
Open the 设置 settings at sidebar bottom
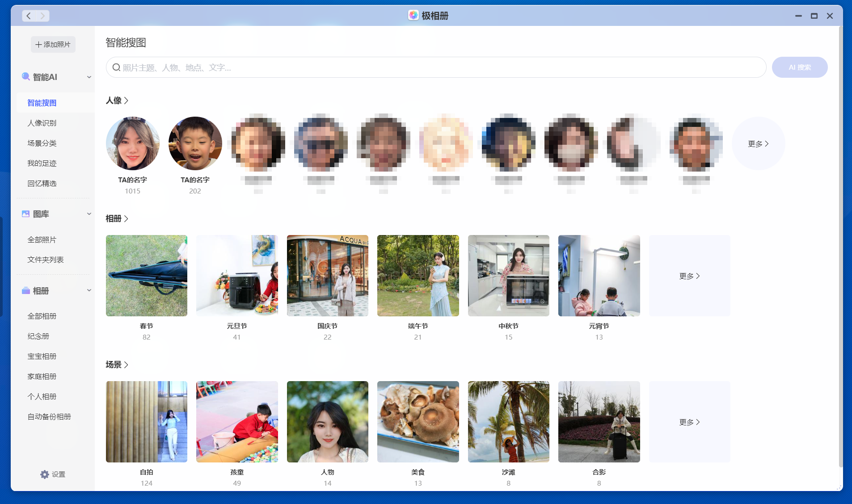53,474
